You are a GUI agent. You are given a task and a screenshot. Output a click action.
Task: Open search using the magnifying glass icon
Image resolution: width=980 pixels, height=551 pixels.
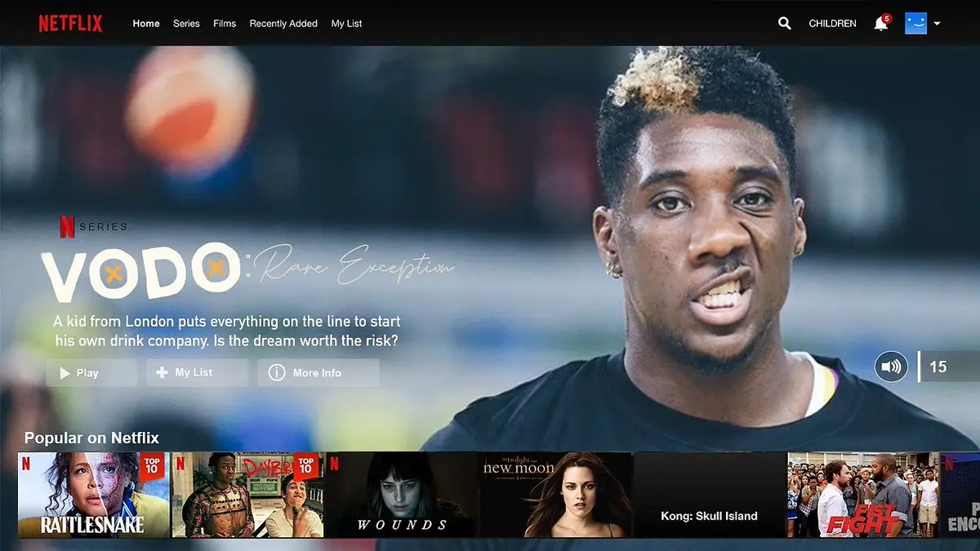click(x=784, y=24)
